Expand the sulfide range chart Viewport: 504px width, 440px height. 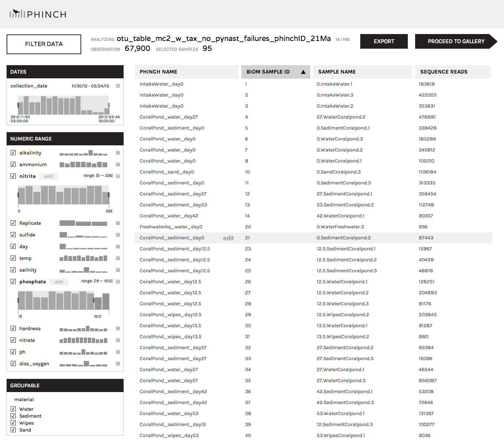(x=118, y=235)
